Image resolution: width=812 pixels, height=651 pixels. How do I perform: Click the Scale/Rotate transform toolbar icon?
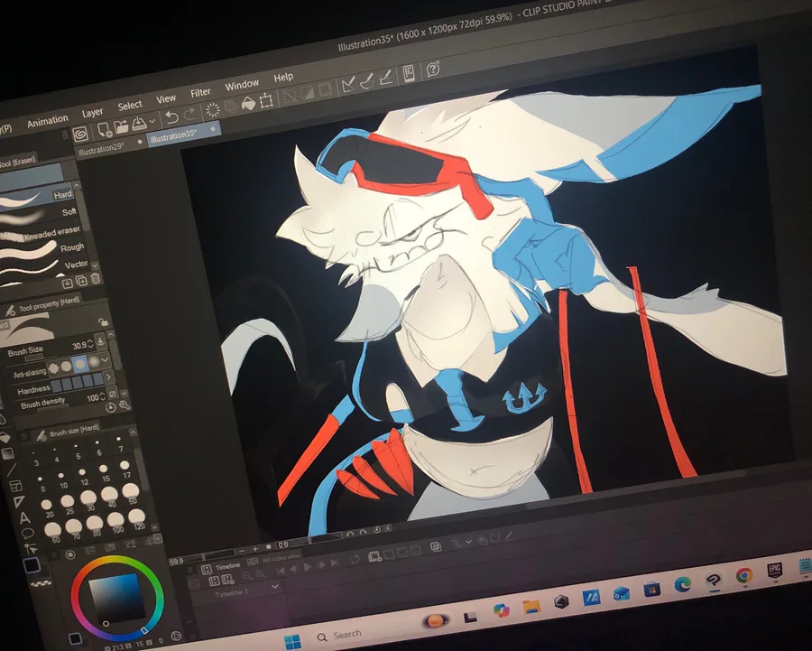(266, 99)
